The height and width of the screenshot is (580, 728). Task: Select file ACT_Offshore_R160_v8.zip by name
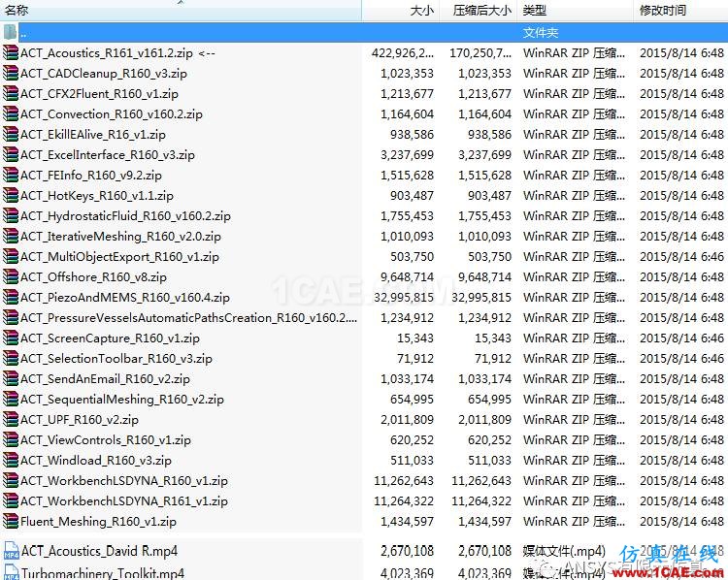(93, 277)
